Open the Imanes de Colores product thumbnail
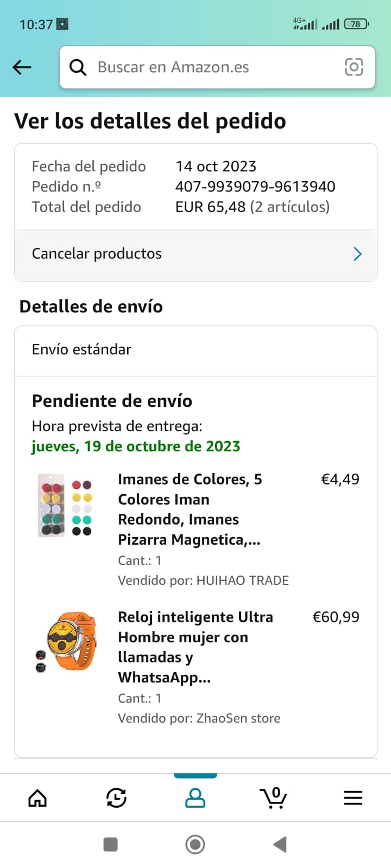 tap(66, 506)
